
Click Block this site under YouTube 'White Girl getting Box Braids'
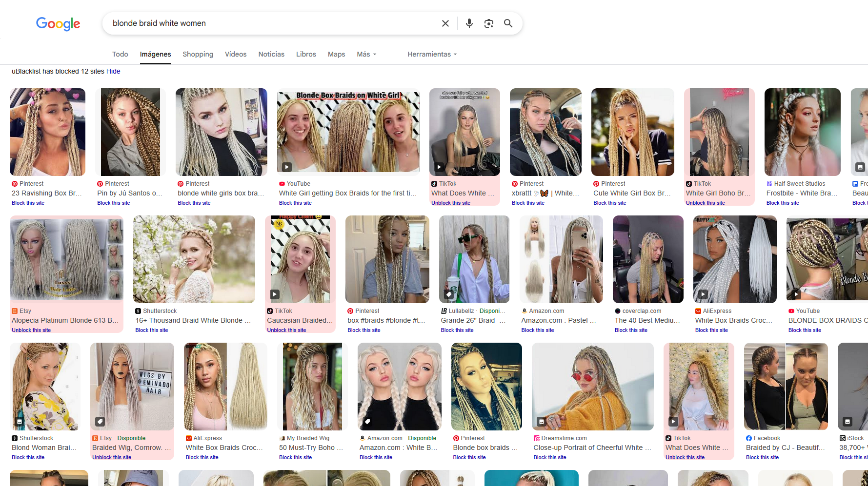click(295, 203)
